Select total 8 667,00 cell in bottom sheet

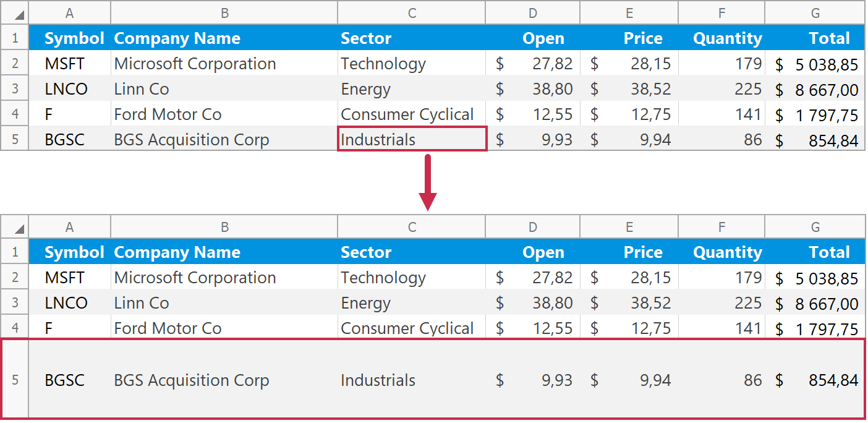click(815, 304)
